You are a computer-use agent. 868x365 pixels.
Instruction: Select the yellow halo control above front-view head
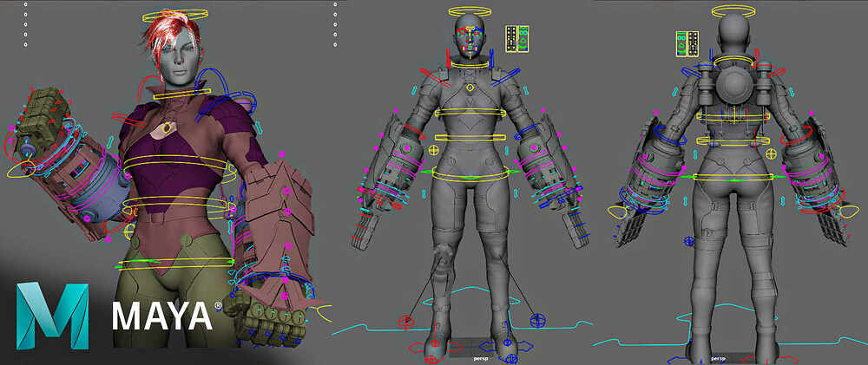pos(470,11)
